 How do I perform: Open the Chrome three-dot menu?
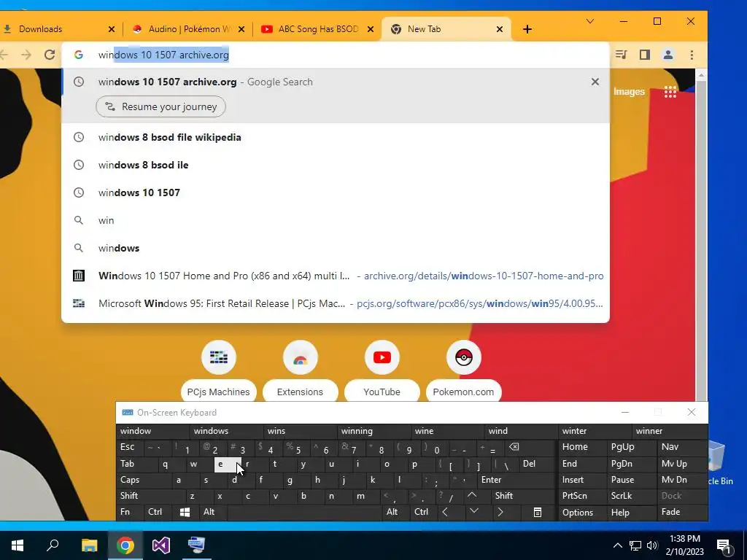[692, 55]
